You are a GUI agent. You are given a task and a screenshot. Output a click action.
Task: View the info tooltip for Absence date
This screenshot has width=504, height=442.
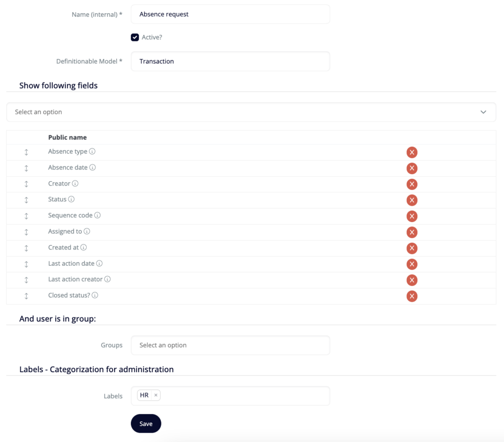click(x=94, y=167)
